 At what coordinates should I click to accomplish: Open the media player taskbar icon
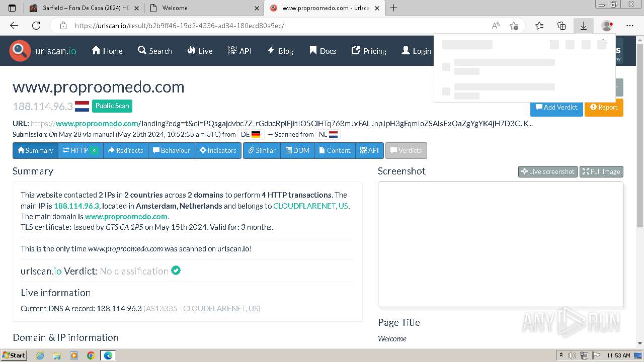pyautogui.click(x=74, y=355)
